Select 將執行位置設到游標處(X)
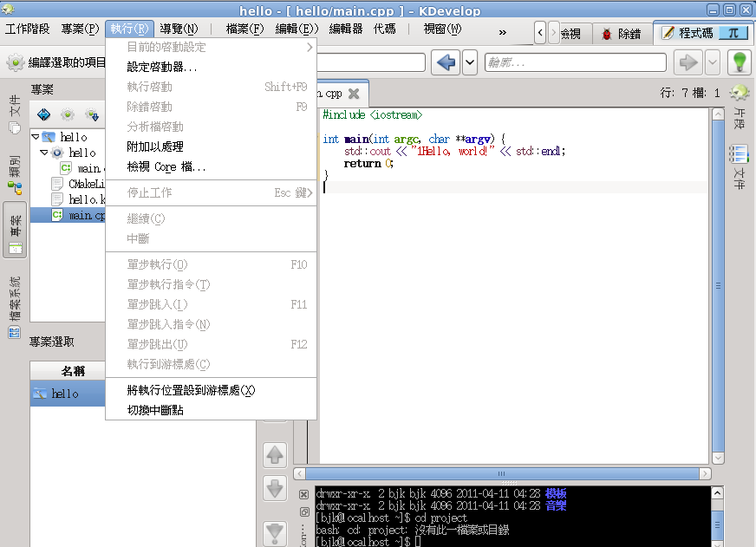756x547 pixels. coord(212,390)
